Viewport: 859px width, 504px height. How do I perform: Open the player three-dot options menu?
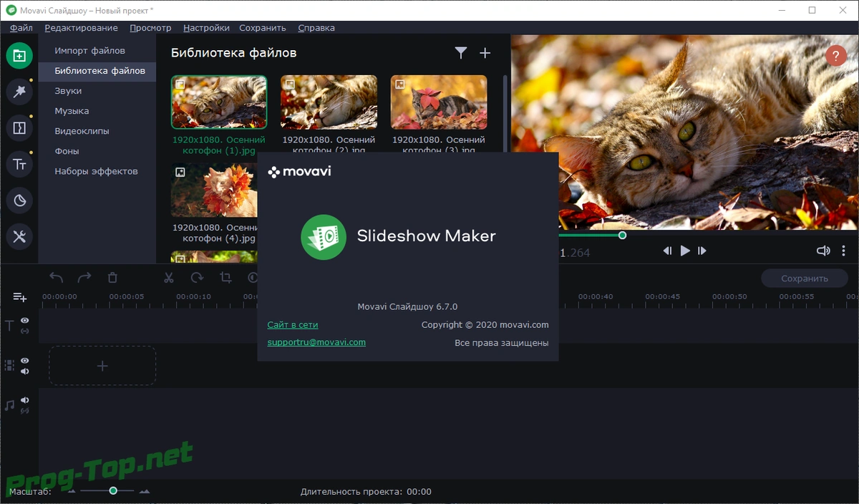(844, 251)
